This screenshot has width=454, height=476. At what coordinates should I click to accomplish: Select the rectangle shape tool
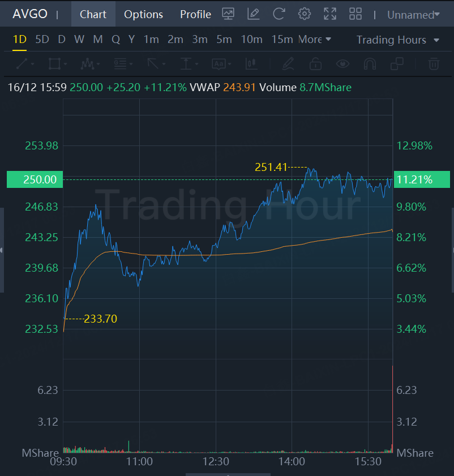coord(55,64)
